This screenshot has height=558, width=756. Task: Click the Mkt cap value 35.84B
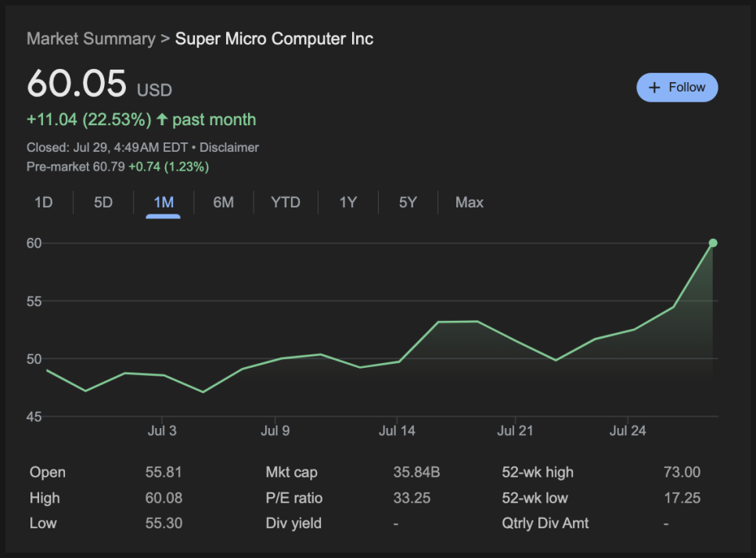pos(416,473)
